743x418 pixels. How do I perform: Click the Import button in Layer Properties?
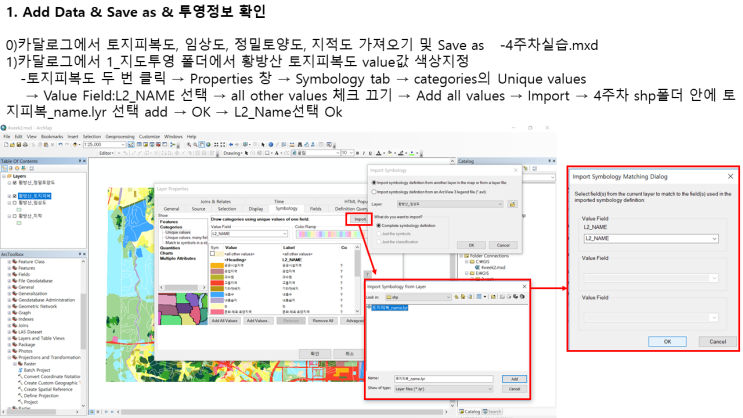[x=359, y=219]
